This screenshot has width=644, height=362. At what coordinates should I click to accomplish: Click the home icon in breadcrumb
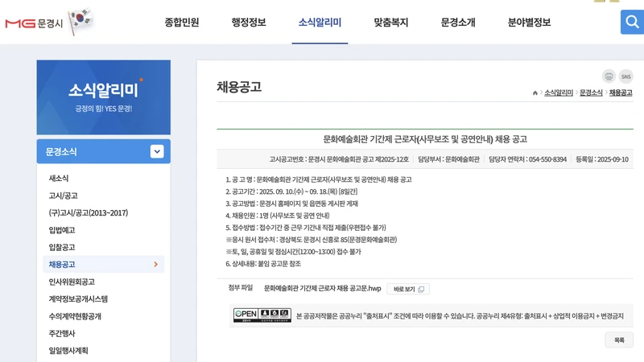coord(535,93)
